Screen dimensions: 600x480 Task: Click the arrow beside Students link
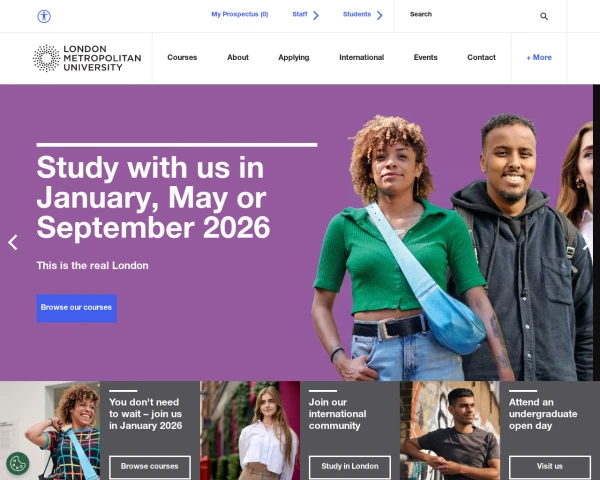[x=379, y=15]
